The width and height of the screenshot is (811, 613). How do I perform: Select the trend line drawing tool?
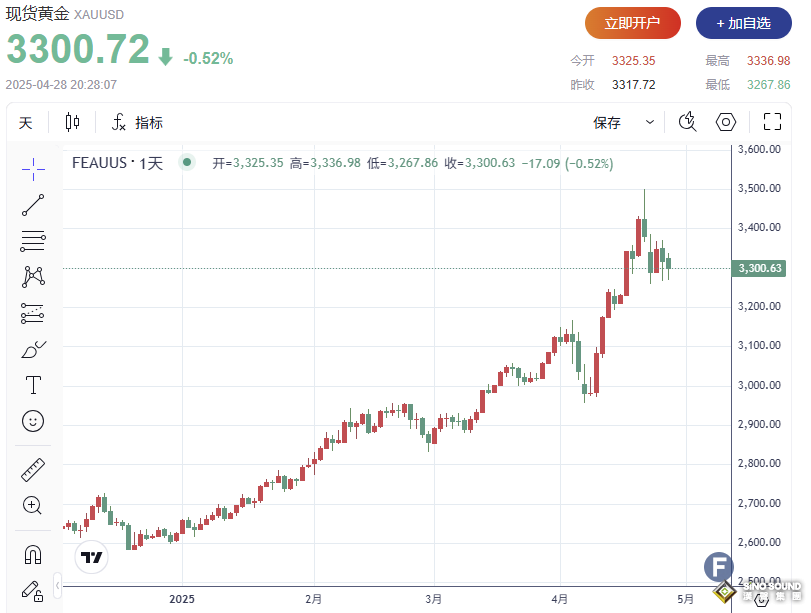pos(33,205)
